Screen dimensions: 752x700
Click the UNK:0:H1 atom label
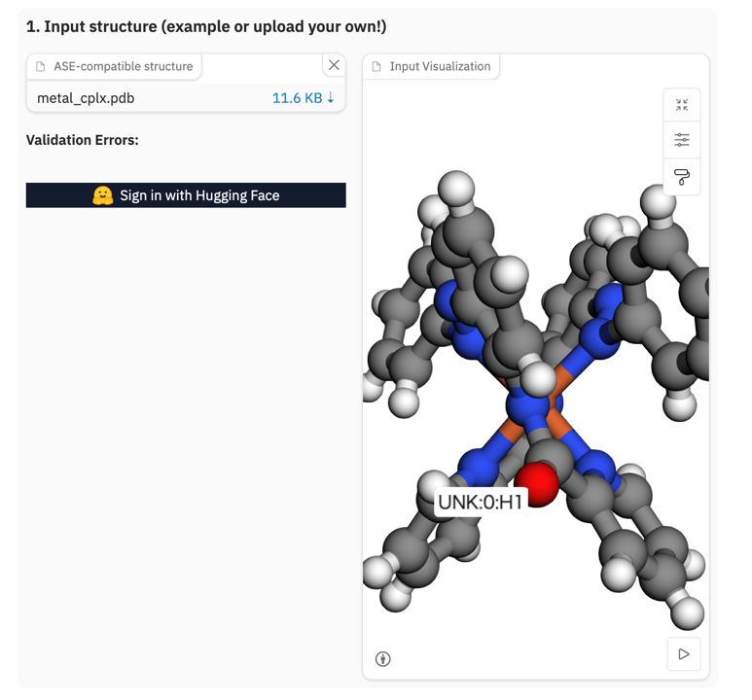coord(480,503)
